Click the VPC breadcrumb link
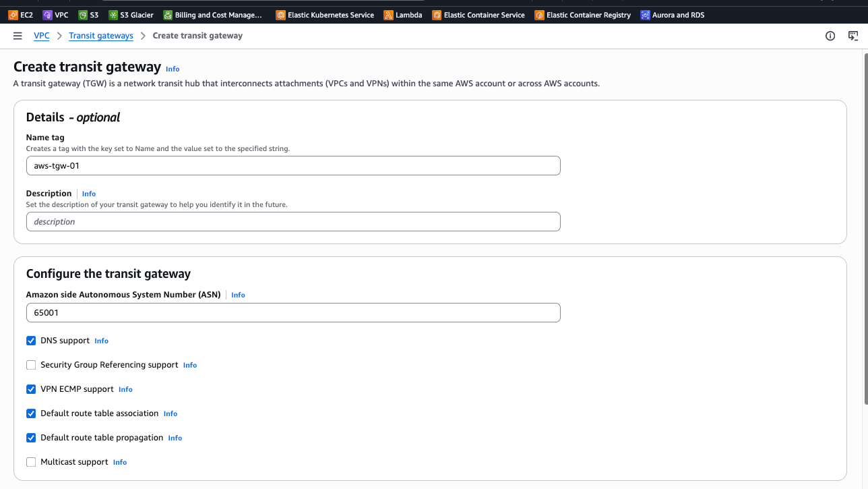Image resolution: width=868 pixels, height=489 pixels. [42, 36]
